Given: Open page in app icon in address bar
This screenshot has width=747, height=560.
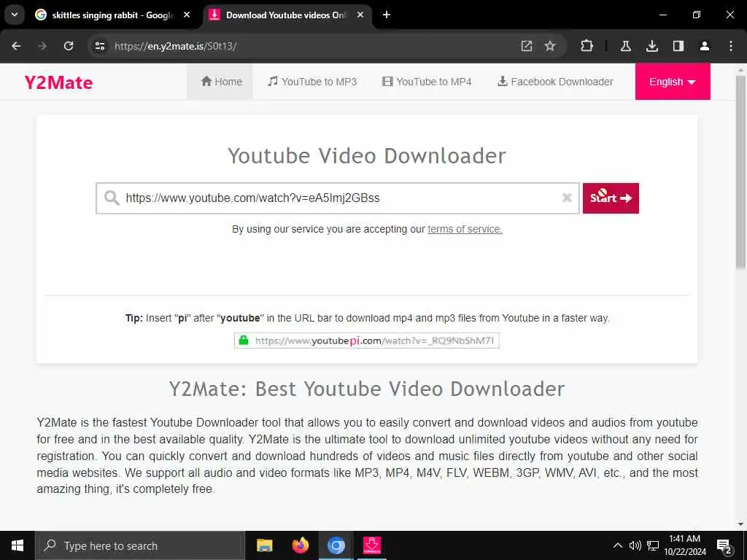Looking at the screenshot, I should click(x=527, y=46).
